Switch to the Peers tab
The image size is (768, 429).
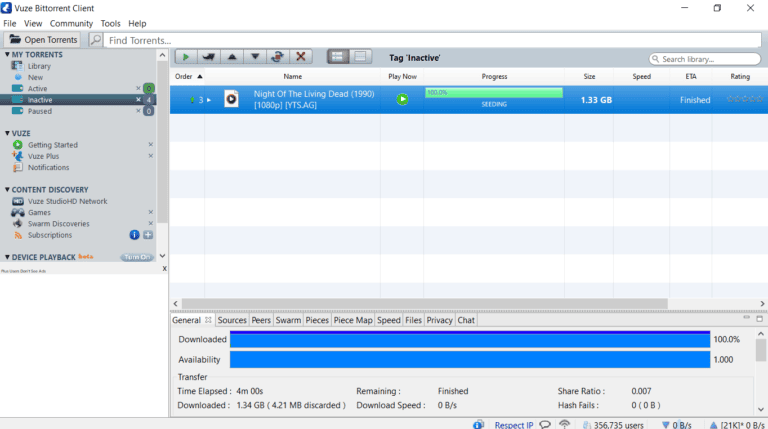pyautogui.click(x=261, y=320)
